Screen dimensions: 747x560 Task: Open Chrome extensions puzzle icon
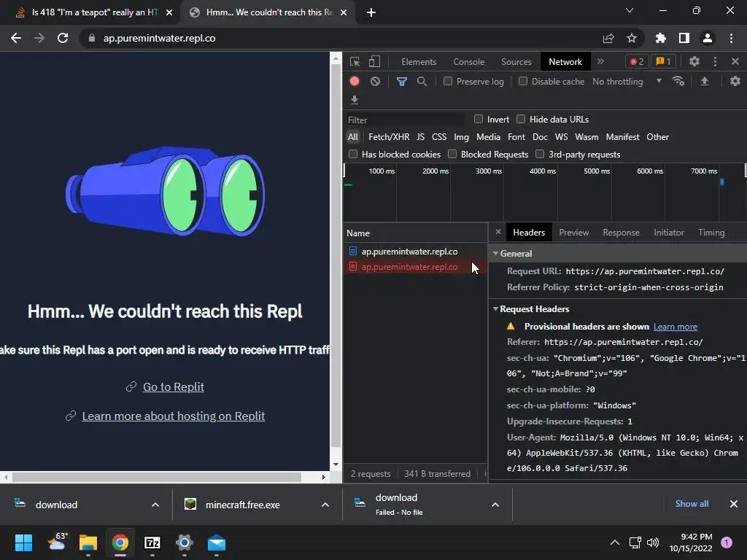(661, 38)
